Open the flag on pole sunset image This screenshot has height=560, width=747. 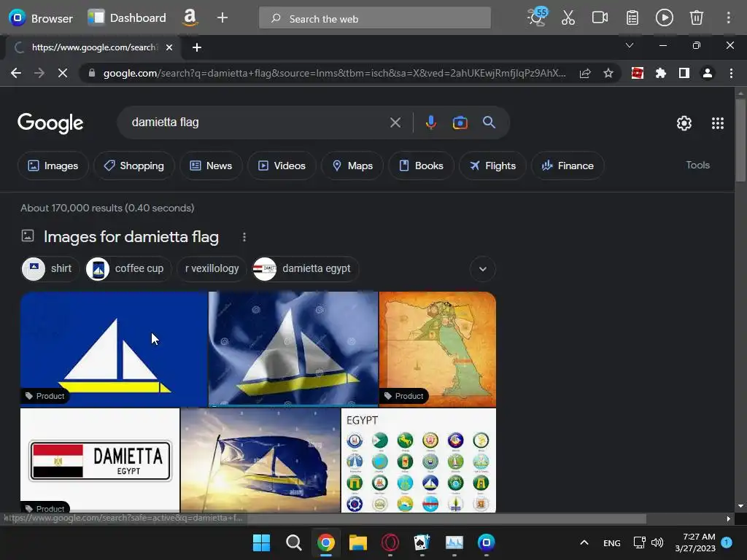260,460
